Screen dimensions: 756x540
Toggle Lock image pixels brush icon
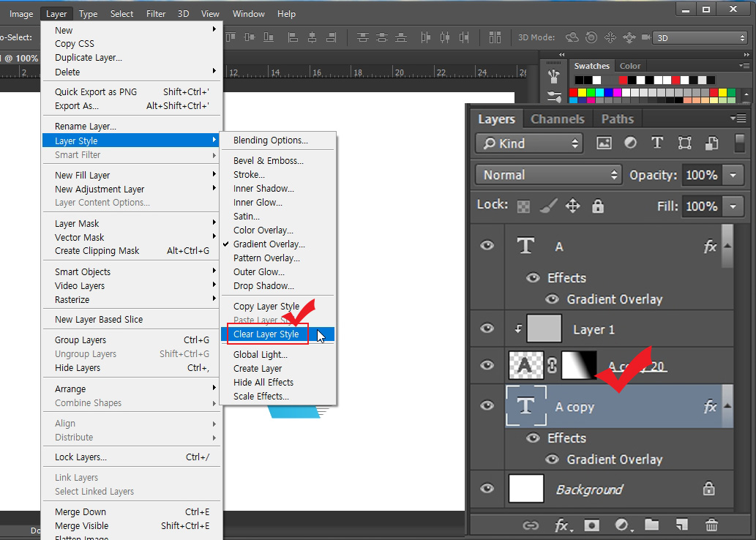pyautogui.click(x=548, y=206)
